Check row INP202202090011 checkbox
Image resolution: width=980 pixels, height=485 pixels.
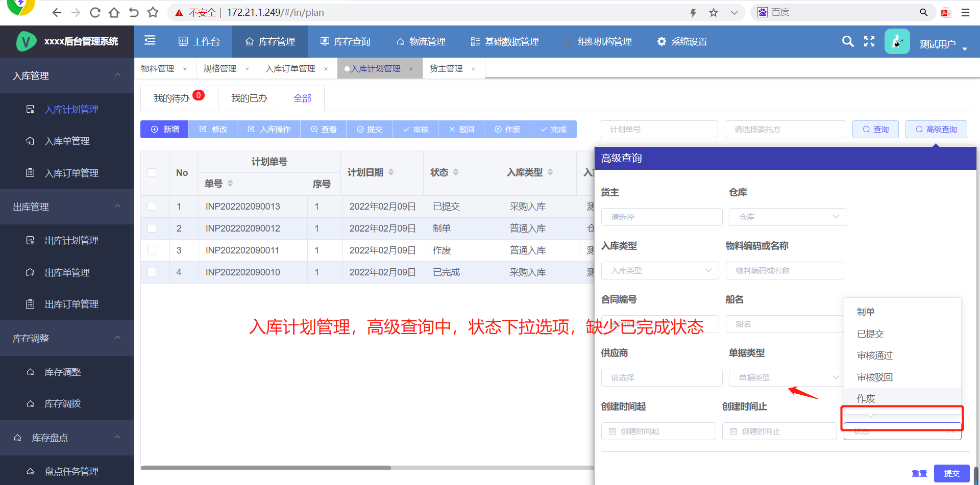pos(152,250)
